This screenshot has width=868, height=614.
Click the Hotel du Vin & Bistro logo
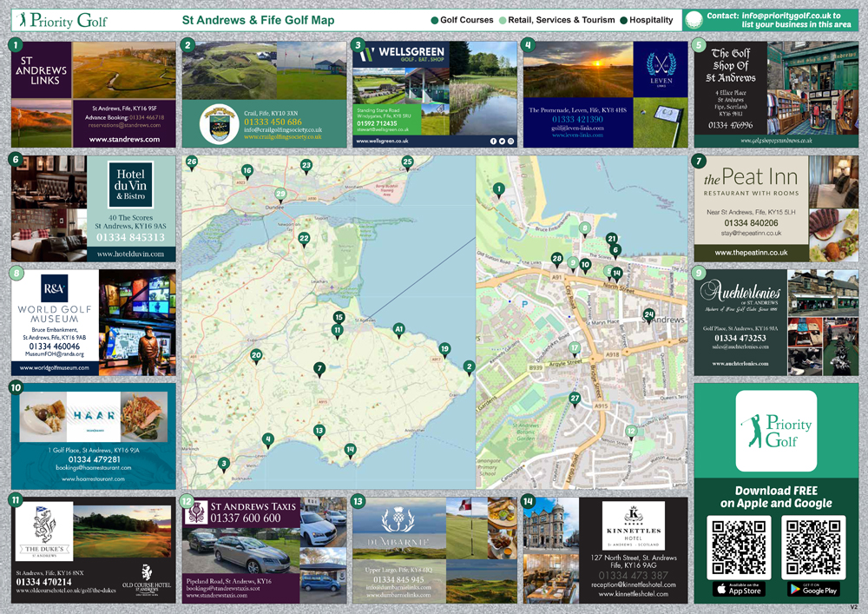click(131, 184)
